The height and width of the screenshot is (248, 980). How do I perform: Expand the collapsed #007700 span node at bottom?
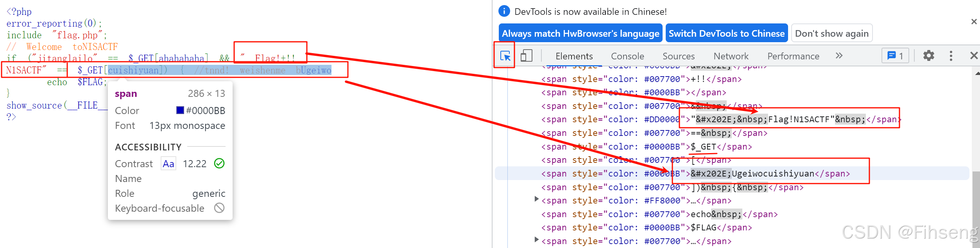(x=536, y=239)
